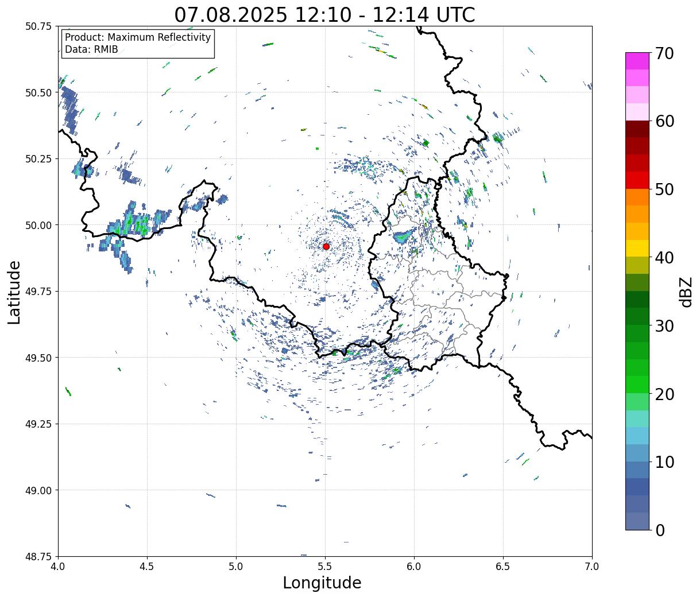Click longitude tick label 5.5

pyautogui.click(x=325, y=566)
